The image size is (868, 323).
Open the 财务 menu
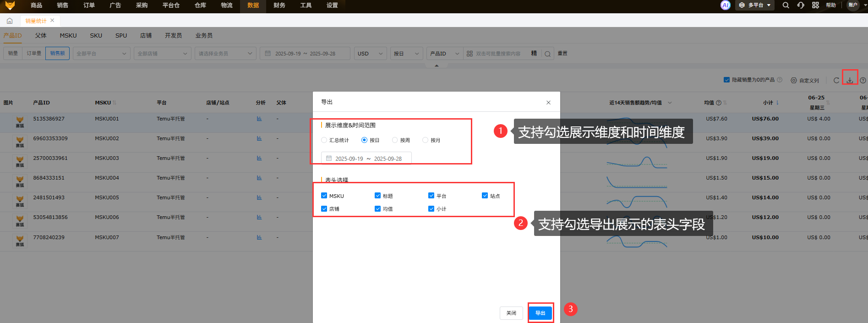coord(279,5)
